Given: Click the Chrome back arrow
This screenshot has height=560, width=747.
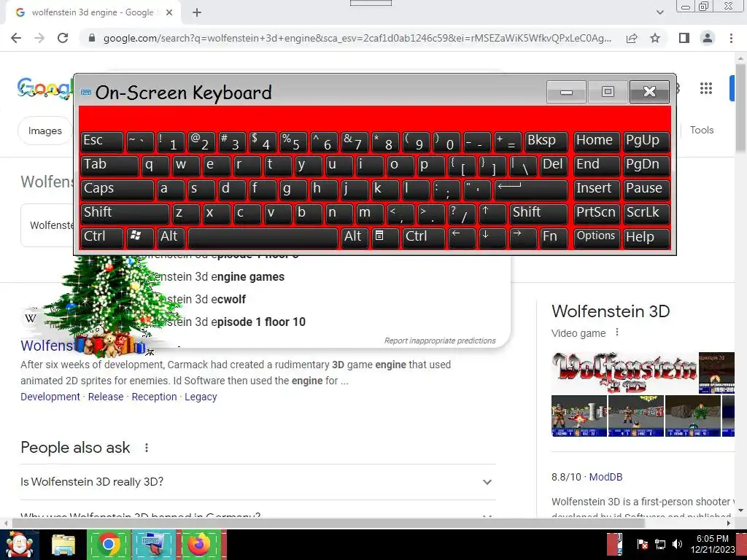Looking at the screenshot, I should tap(16, 38).
